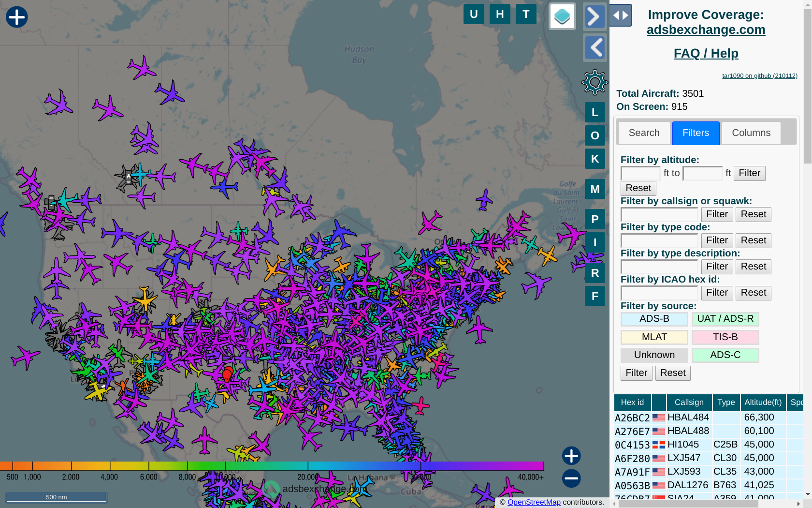Open the map layers selector icon
Image resolution: width=812 pixels, height=508 pixels.
pyautogui.click(x=562, y=16)
